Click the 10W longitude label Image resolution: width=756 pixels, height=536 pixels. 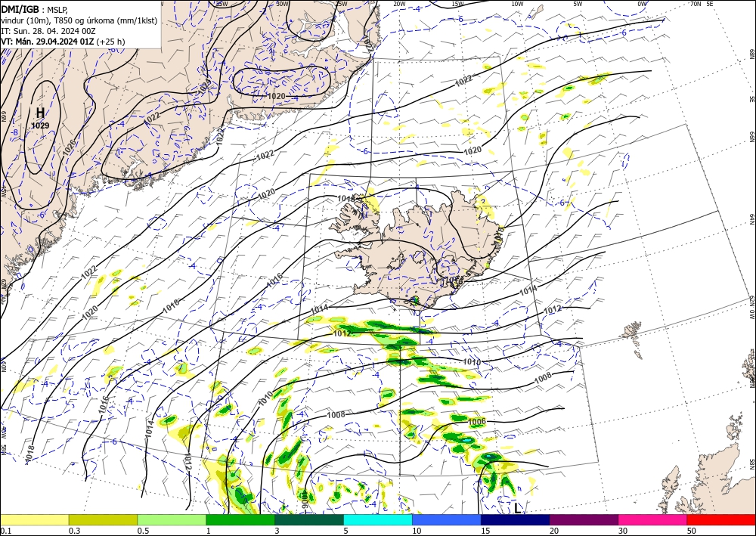pos(517,4)
